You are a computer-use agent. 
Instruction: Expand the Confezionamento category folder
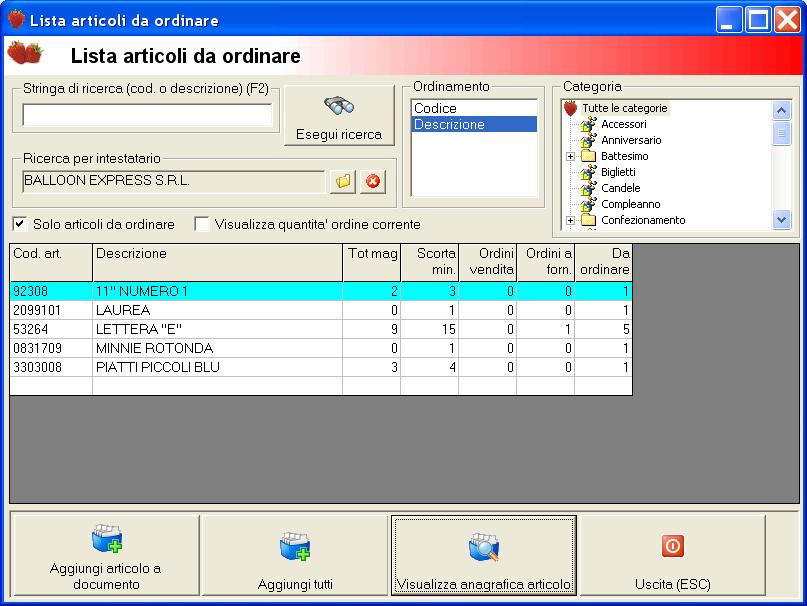pyautogui.click(x=570, y=220)
